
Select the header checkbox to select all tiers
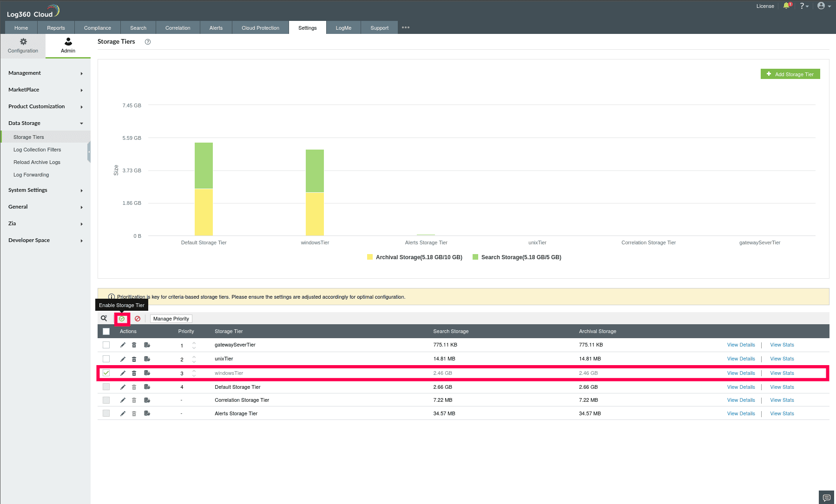pos(106,331)
